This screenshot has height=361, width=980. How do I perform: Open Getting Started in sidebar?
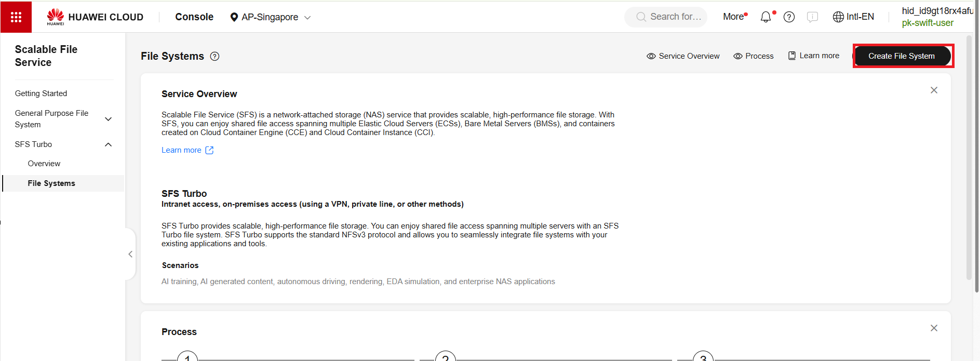(x=41, y=93)
